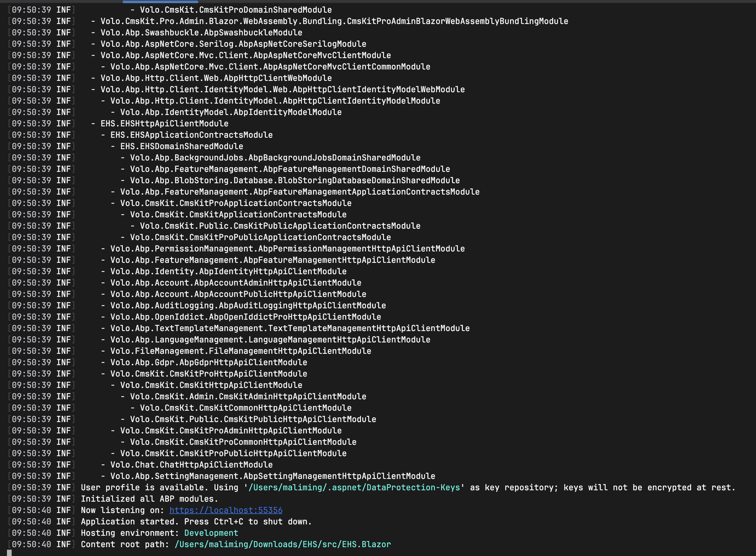Click CmsKitProCommonHttpApiClientModule line
The height and width of the screenshot is (556, 756).
point(243,442)
